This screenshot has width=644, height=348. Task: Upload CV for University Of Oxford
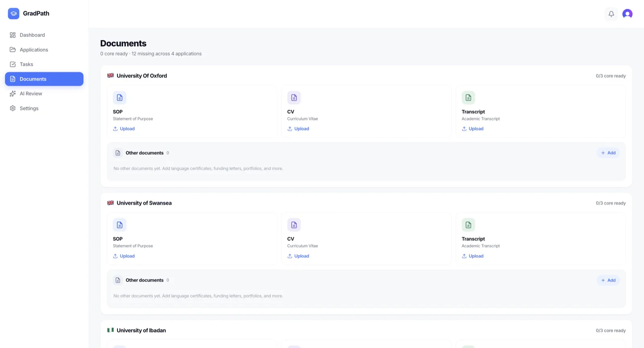tap(298, 129)
